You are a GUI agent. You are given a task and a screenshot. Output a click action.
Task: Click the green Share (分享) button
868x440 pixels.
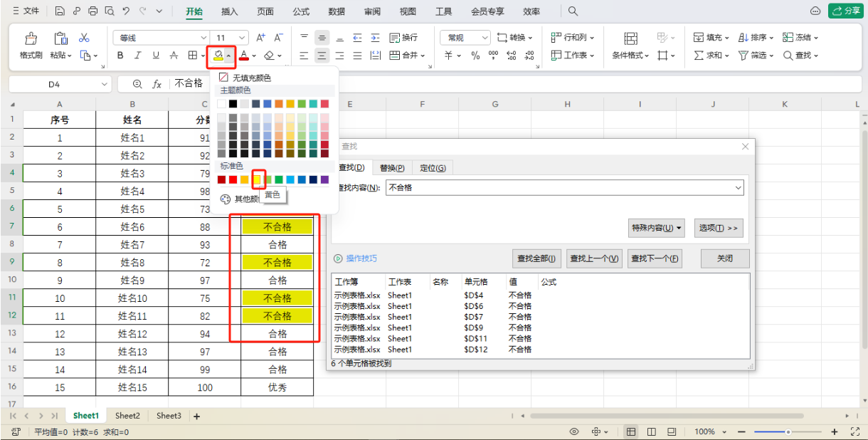(x=845, y=11)
